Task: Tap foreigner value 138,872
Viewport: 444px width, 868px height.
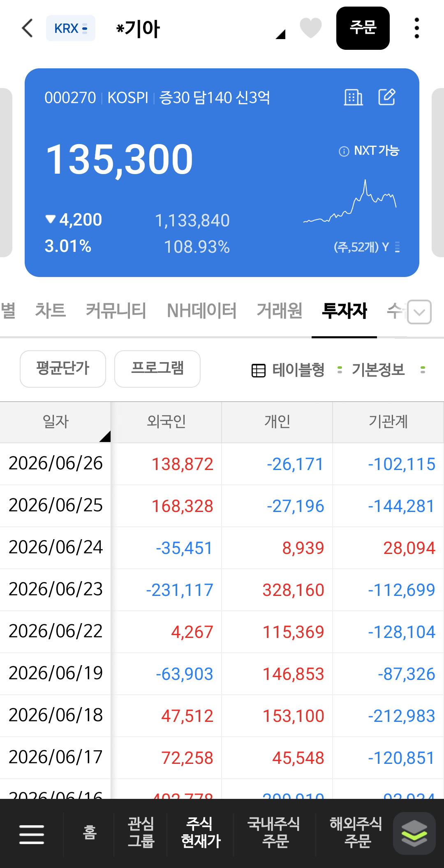Action: click(183, 464)
